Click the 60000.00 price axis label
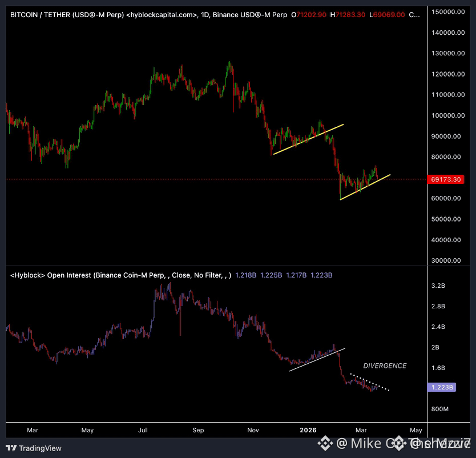The width and height of the screenshot is (476, 458). pyautogui.click(x=446, y=198)
